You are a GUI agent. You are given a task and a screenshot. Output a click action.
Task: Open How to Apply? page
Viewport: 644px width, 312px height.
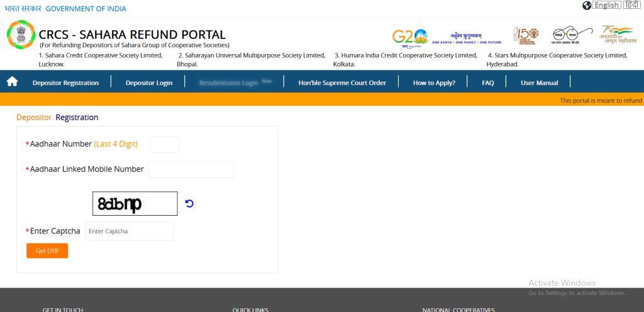coord(434,82)
